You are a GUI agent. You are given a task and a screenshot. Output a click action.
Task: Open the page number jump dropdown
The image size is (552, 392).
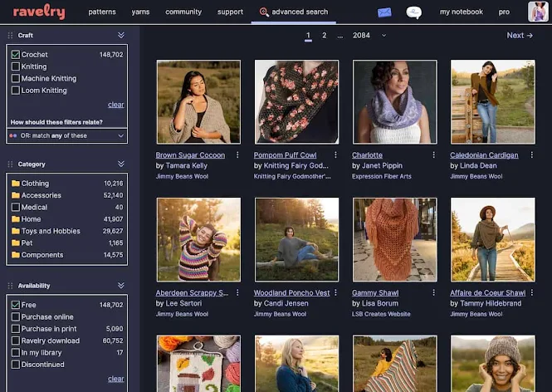coord(384,35)
